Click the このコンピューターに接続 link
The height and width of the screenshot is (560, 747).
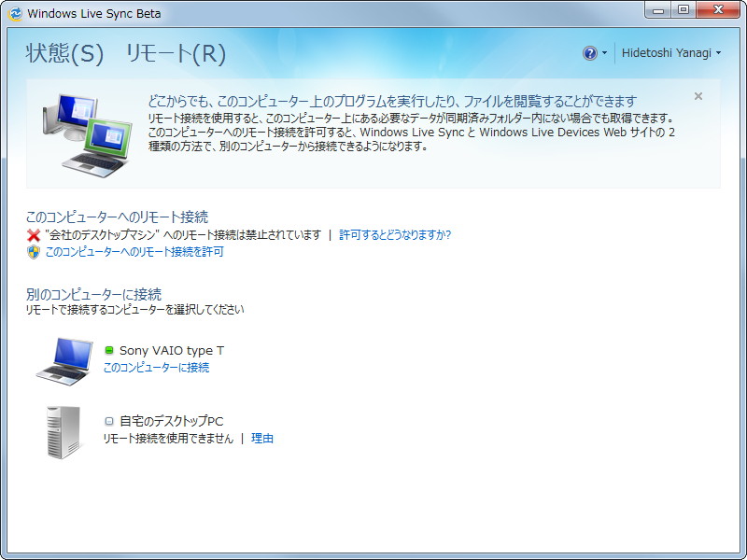(156, 368)
